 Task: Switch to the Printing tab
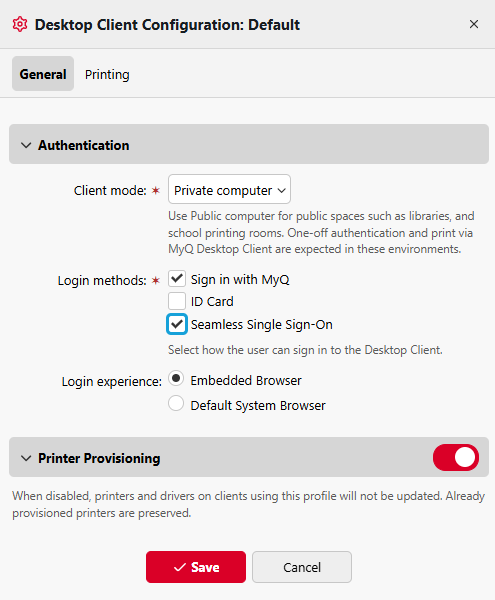coord(107,74)
